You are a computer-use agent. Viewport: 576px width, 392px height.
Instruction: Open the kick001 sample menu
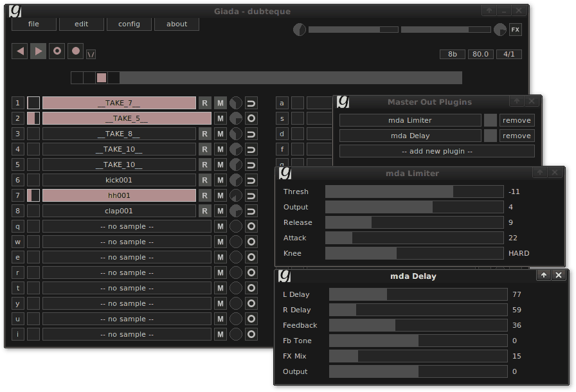pyautogui.click(x=119, y=180)
